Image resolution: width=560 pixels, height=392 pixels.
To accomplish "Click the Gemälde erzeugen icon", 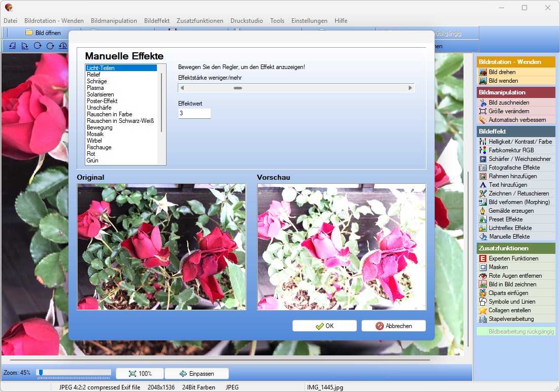I will click(x=483, y=211).
